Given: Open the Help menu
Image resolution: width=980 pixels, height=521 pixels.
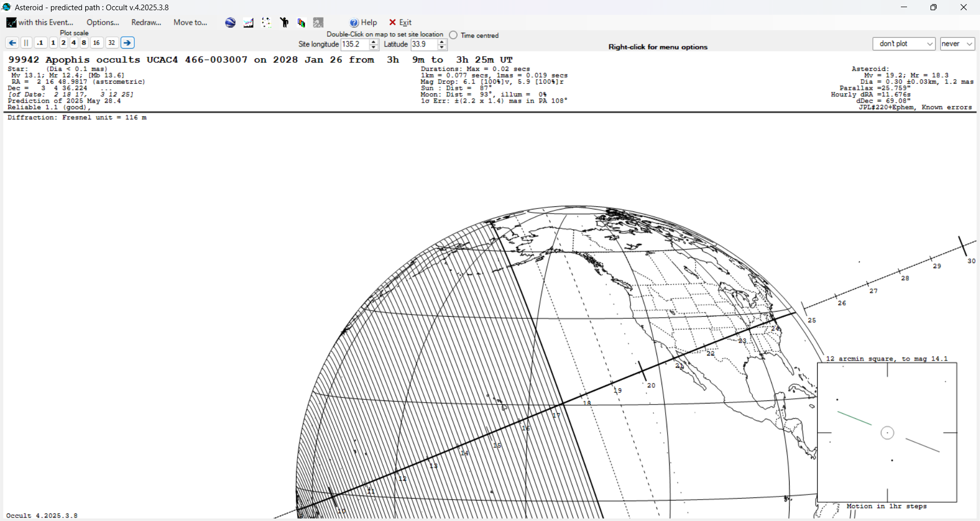Looking at the screenshot, I should point(363,22).
